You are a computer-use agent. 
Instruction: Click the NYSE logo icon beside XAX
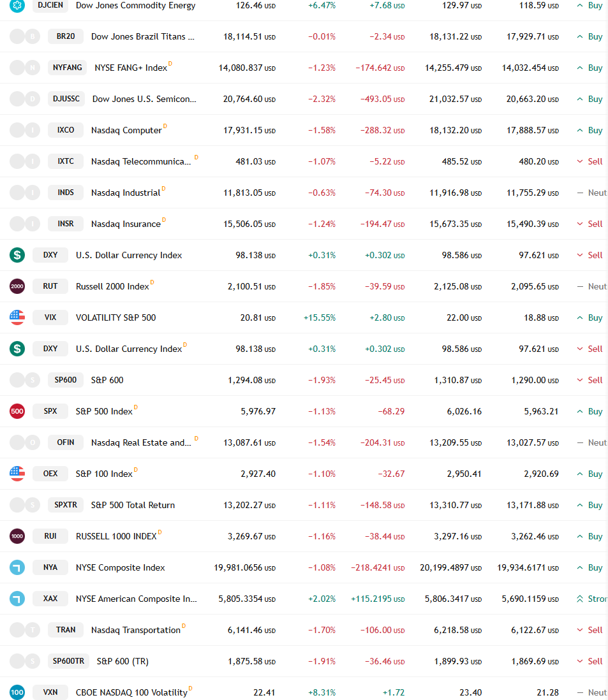(17, 599)
